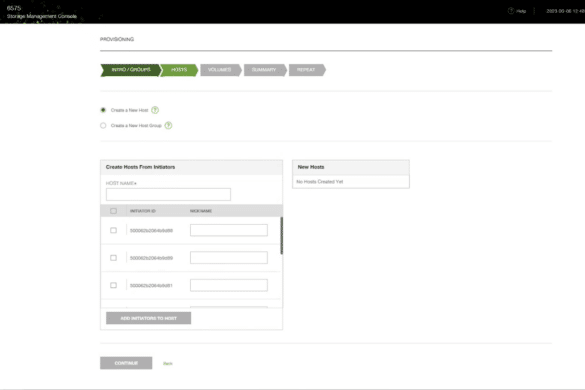Go to the Hosts wizard step
Image resolution: width=585 pixels, height=390 pixels.
point(179,70)
